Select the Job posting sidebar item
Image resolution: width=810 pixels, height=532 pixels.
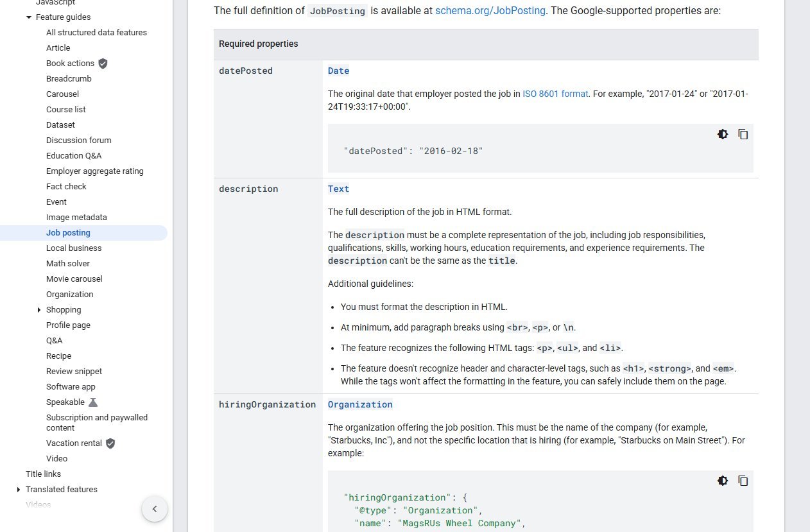(83, 233)
